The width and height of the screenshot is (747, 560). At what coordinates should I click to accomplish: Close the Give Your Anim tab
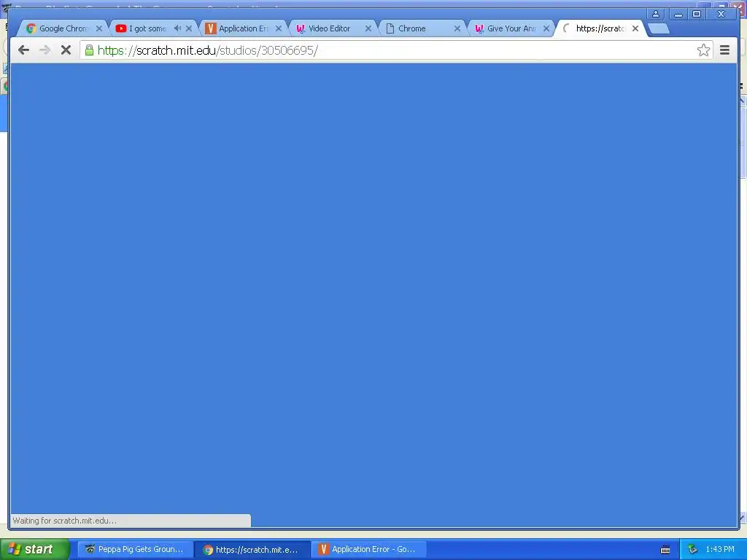546,28
